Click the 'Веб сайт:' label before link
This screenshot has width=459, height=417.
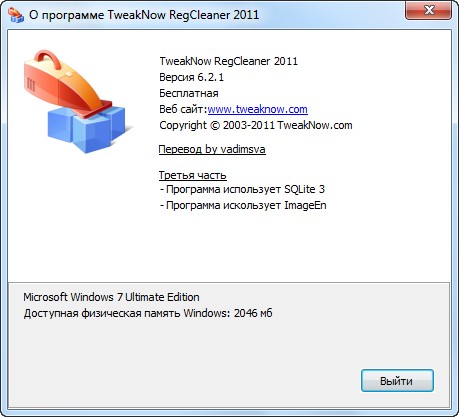183,109
